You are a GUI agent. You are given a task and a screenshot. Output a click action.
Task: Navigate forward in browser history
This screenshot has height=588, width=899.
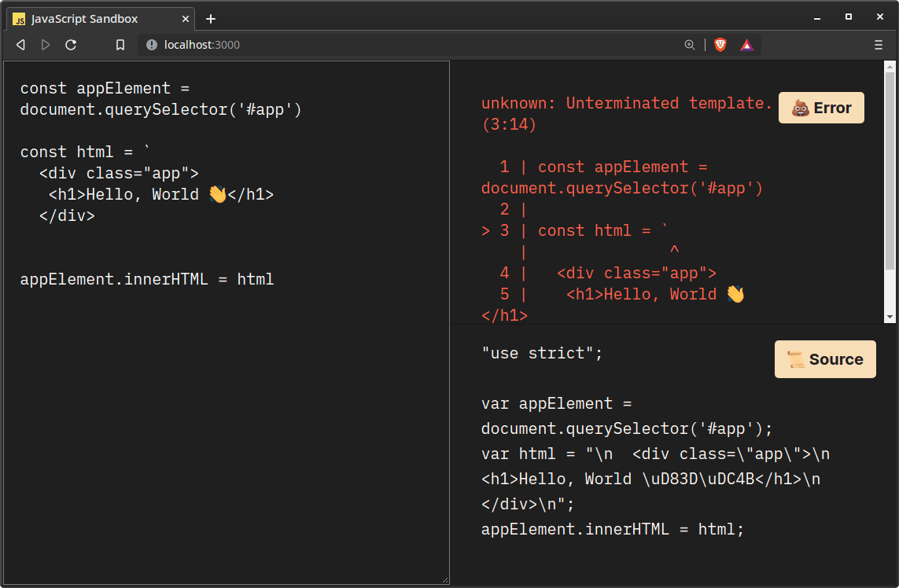coord(46,45)
